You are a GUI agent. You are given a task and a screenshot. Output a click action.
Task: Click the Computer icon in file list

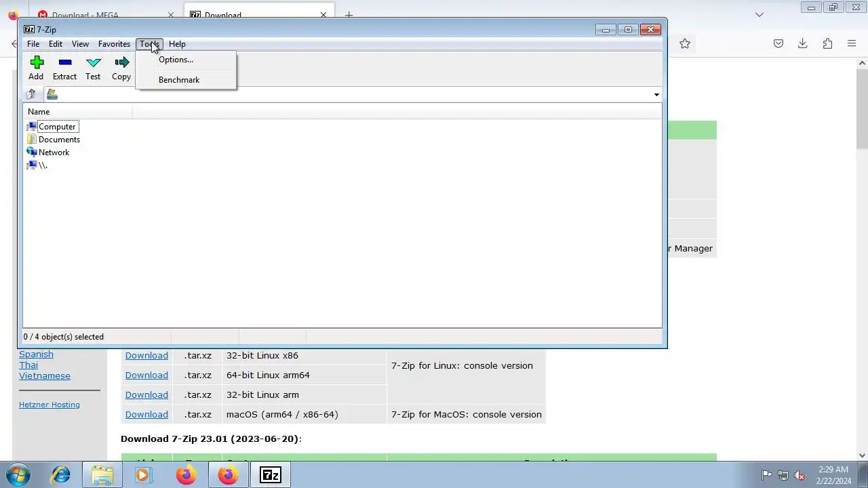[x=32, y=127]
